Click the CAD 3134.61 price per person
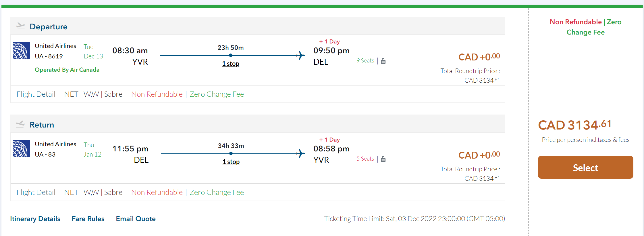The image size is (644, 236). point(574,125)
